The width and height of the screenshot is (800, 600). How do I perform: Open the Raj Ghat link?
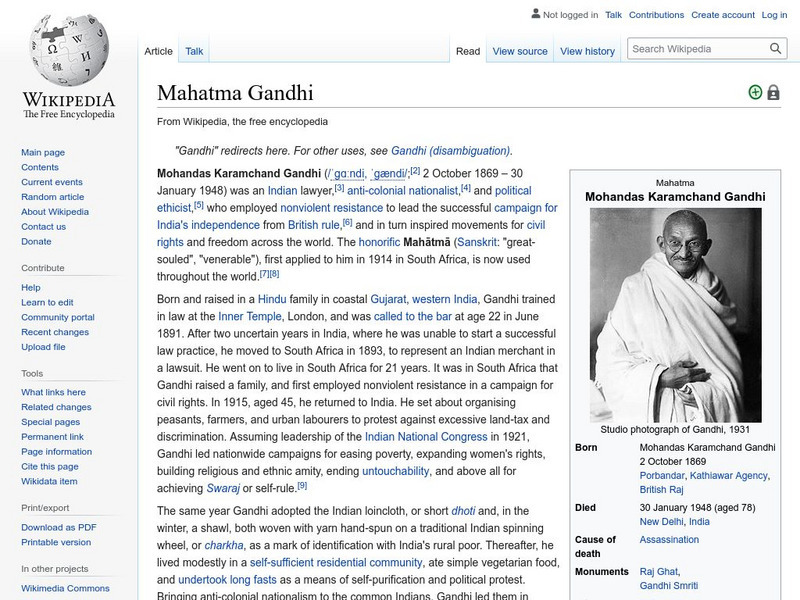pos(659,572)
